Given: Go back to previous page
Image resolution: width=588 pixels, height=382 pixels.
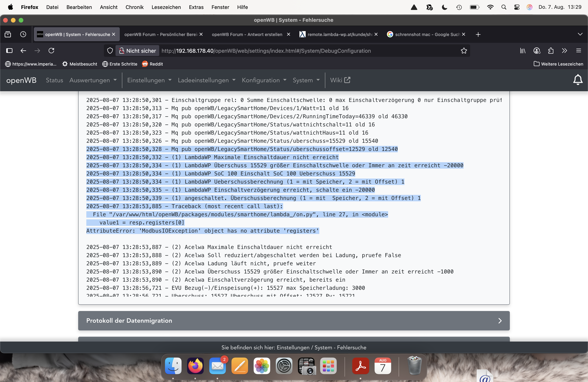Looking at the screenshot, I should click(23, 51).
